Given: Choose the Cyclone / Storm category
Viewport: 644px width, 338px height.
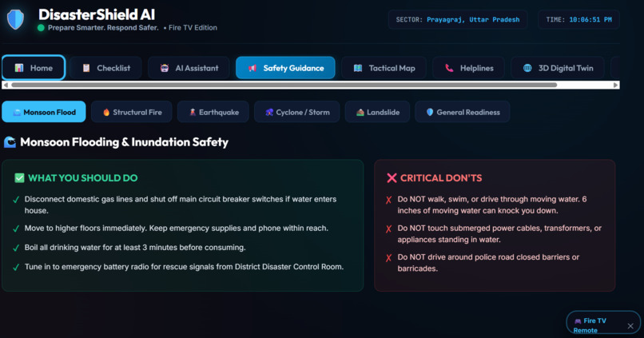Looking at the screenshot, I should tap(297, 112).
